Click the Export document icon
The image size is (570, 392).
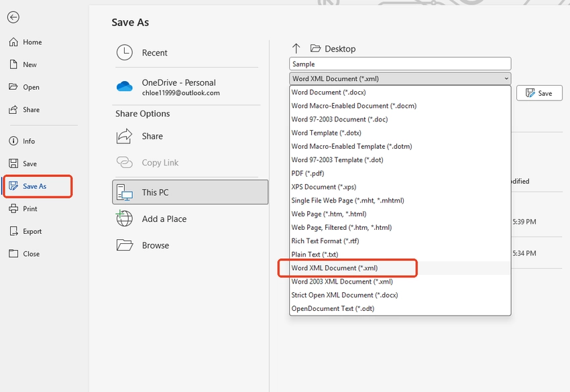pos(13,231)
